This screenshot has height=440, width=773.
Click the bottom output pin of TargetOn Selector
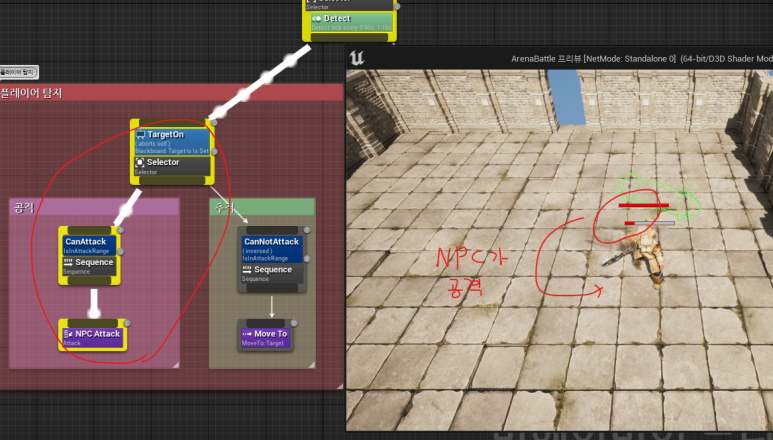172,180
